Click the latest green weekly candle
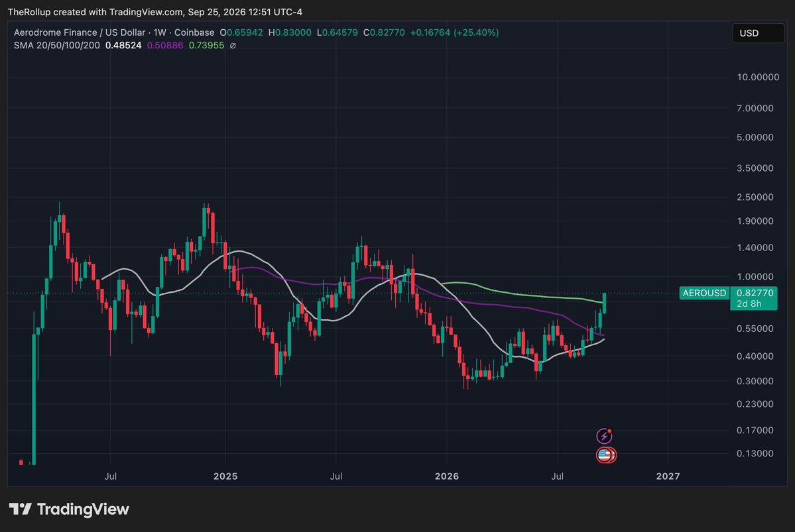The height and width of the screenshot is (532, 795). 604,303
